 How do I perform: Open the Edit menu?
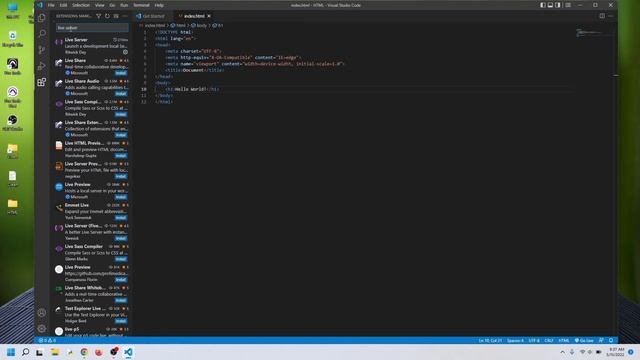[63, 5]
